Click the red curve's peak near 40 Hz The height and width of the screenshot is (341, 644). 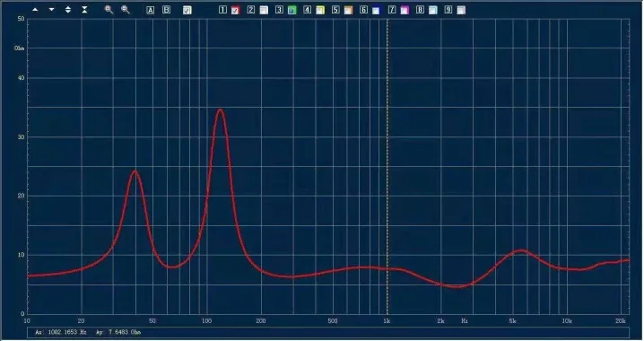[x=135, y=171]
